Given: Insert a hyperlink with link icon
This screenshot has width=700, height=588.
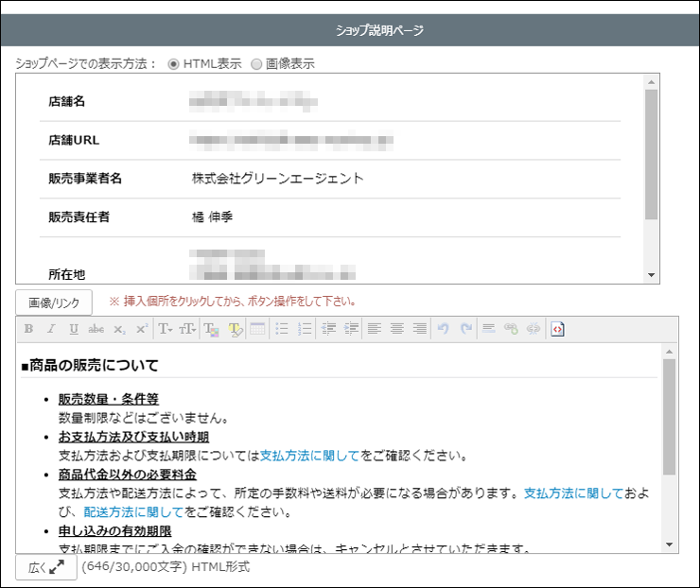Looking at the screenshot, I should [511, 329].
